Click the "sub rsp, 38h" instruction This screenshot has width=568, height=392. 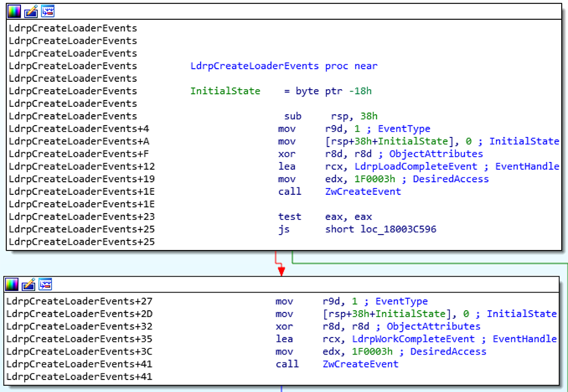click(x=331, y=116)
